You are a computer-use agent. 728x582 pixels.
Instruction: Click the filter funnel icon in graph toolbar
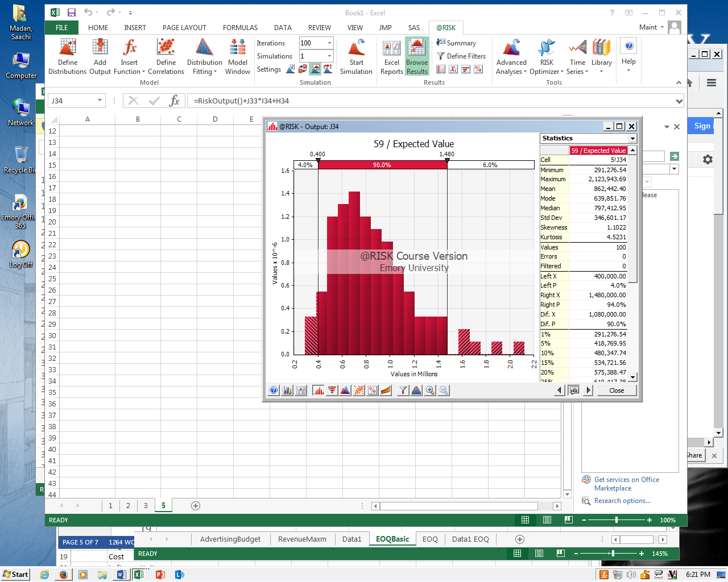pos(403,390)
